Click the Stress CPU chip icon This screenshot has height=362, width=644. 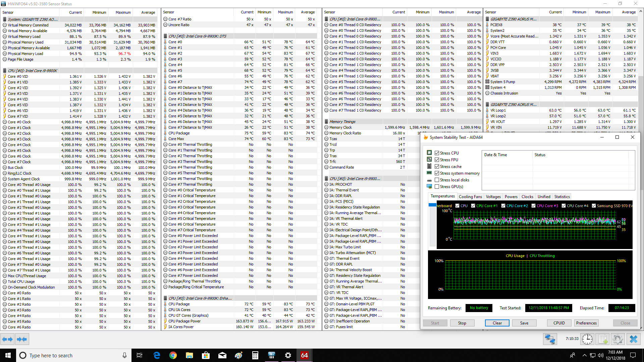click(x=429, y=153)
